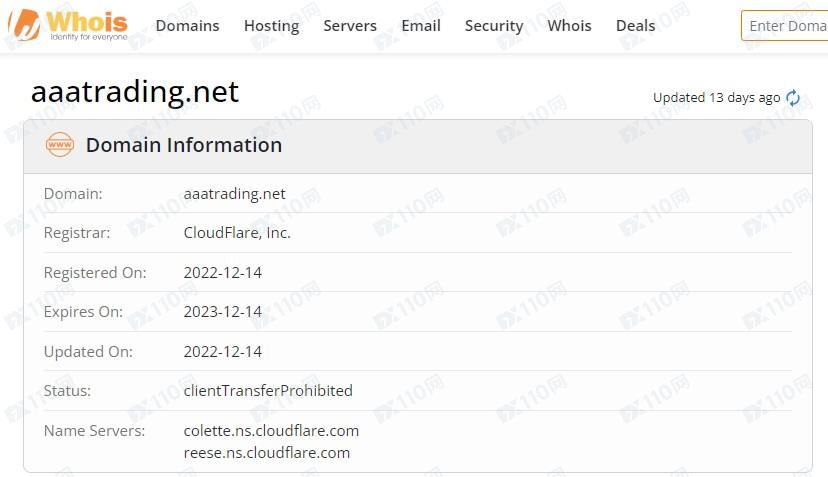Click the clientTransferProhibited status value
Viewport: 828px width, 477px height.
pyautogui.click(x=268, y=391)
